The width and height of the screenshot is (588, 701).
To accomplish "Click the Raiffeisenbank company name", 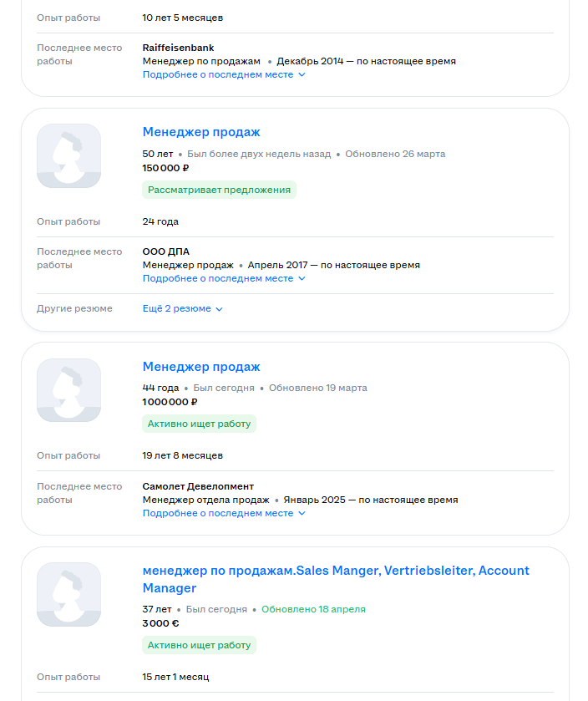I will 178,48.
